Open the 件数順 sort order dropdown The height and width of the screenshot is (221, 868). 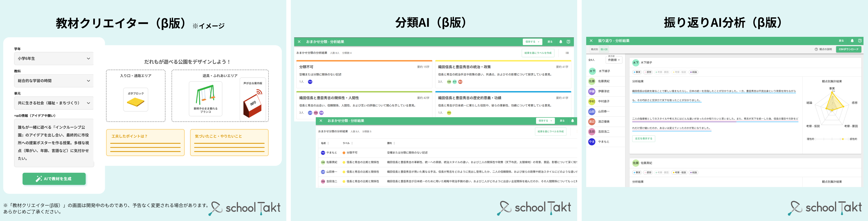click(614, 60)
